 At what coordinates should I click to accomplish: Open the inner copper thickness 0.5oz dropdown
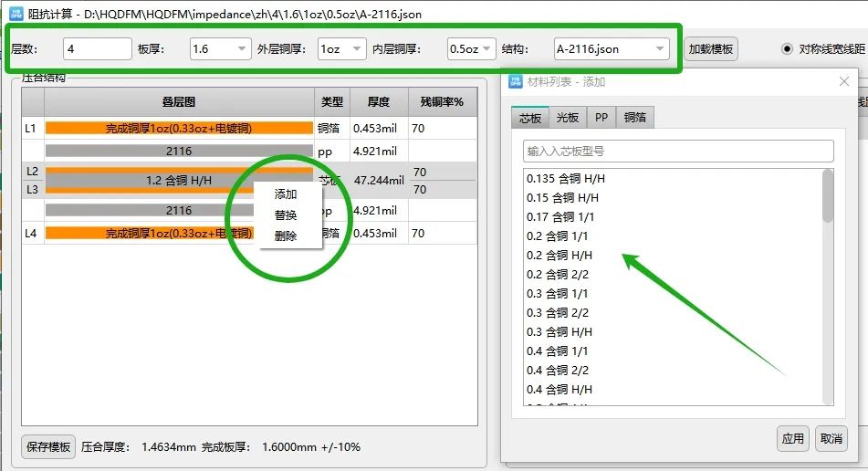(x=472, y=48)
